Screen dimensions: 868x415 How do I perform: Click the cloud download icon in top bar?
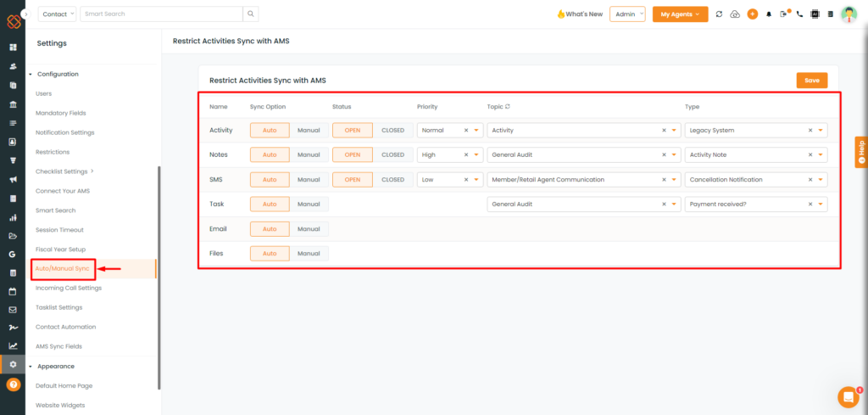[x=735, y=14]
